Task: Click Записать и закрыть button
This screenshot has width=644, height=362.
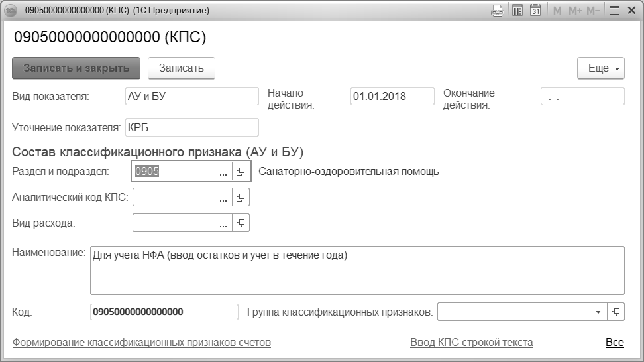Action: pyautogui.click(x=76, y=68)
